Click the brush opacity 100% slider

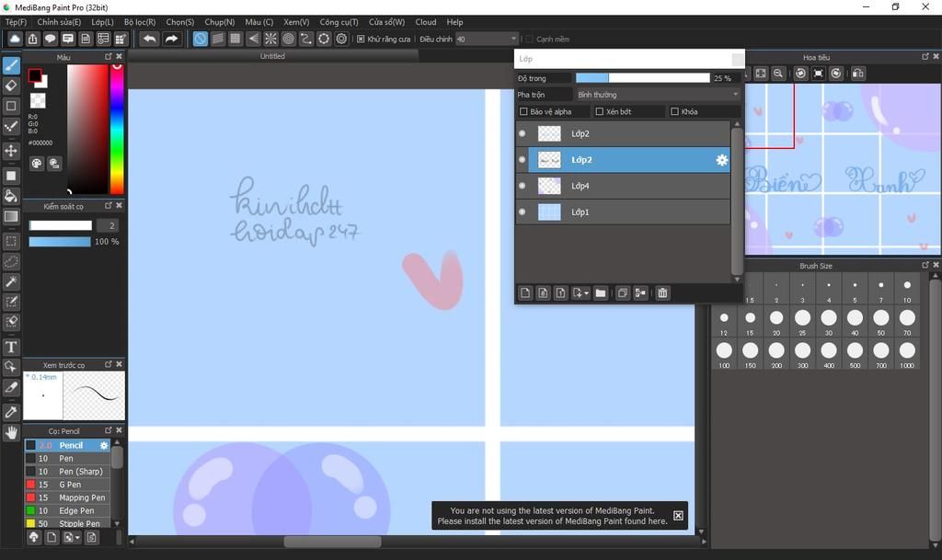(x=60, y=241)
